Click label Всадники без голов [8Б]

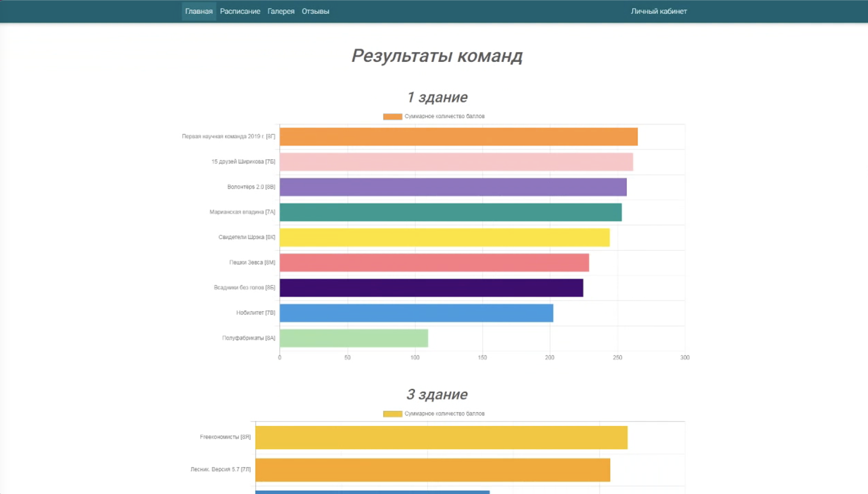(244, 287)
